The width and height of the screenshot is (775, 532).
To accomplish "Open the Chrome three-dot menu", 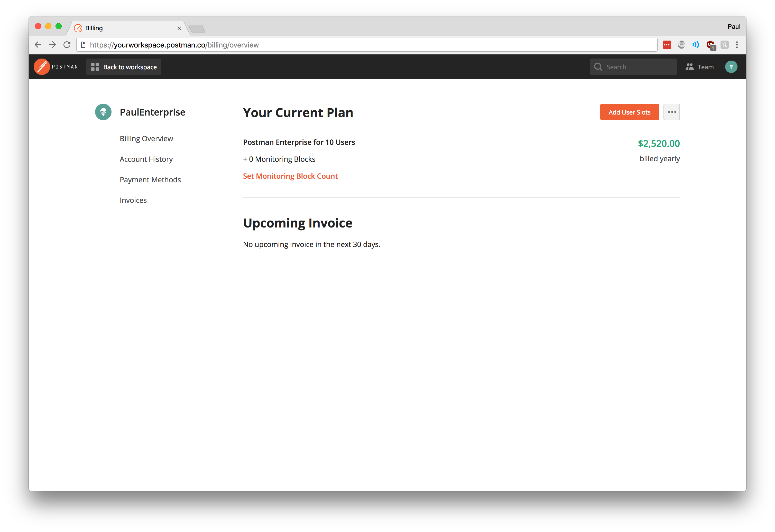I will click(x=737, y=45).
